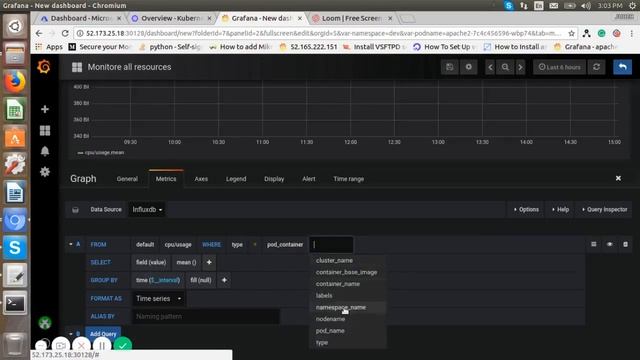The height and width of the screenshot is (360, 640).
Task: Add a GROUP BY clause with plus button
Action: pos(224,280)
